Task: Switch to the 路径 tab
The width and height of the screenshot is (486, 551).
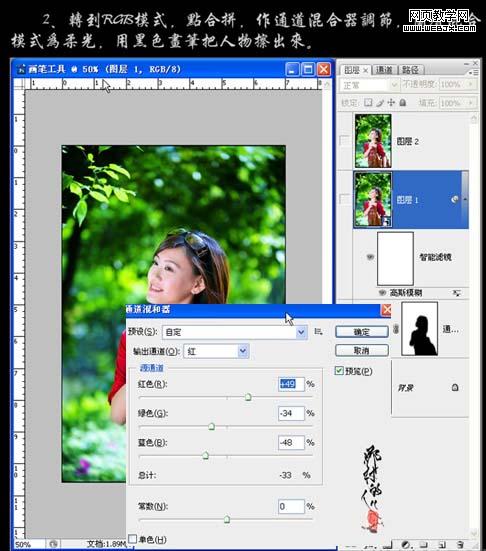Action: 410,70
